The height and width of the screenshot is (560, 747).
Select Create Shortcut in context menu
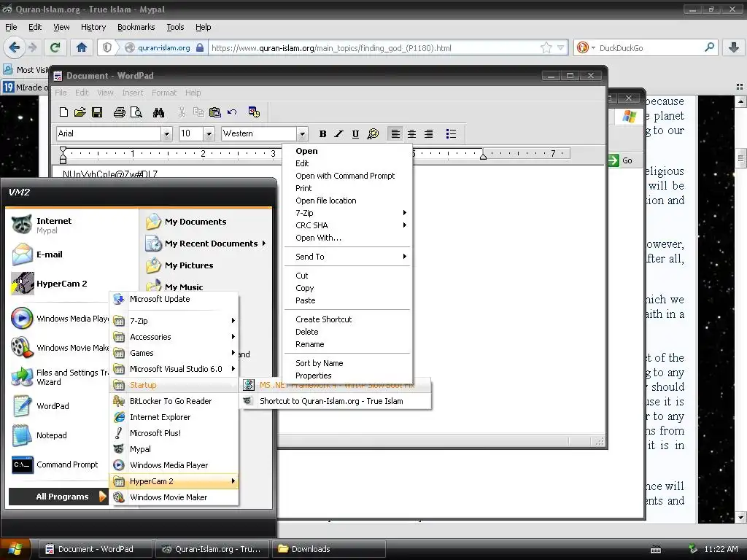click(348, 319)
